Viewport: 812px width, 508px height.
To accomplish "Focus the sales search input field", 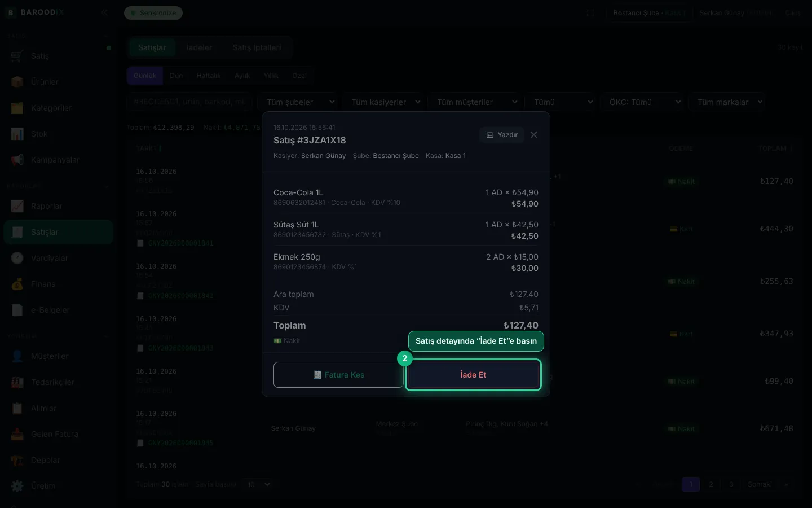I will pos(189,102).
